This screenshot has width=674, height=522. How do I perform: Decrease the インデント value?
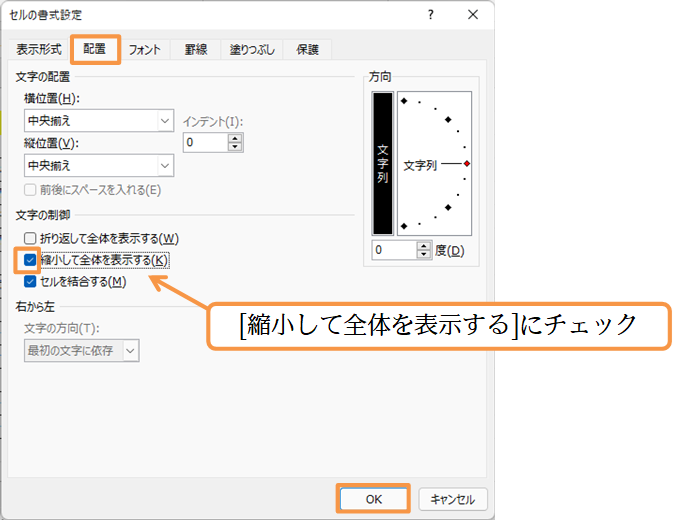(x=235, y=147)
